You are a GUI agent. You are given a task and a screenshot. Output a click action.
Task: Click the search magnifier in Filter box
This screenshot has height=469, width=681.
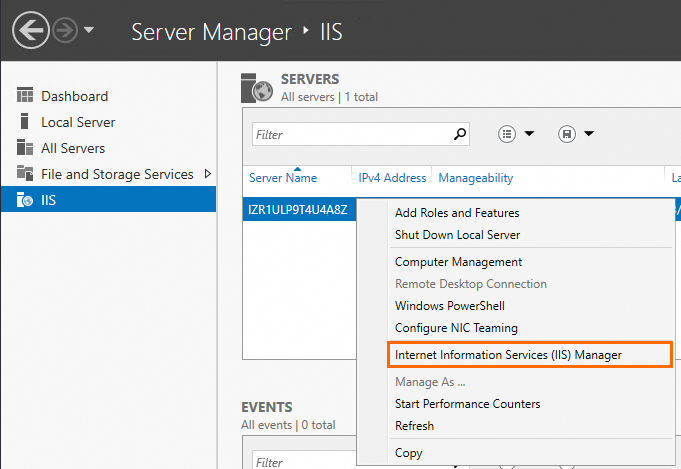click(x=460, y=133)
